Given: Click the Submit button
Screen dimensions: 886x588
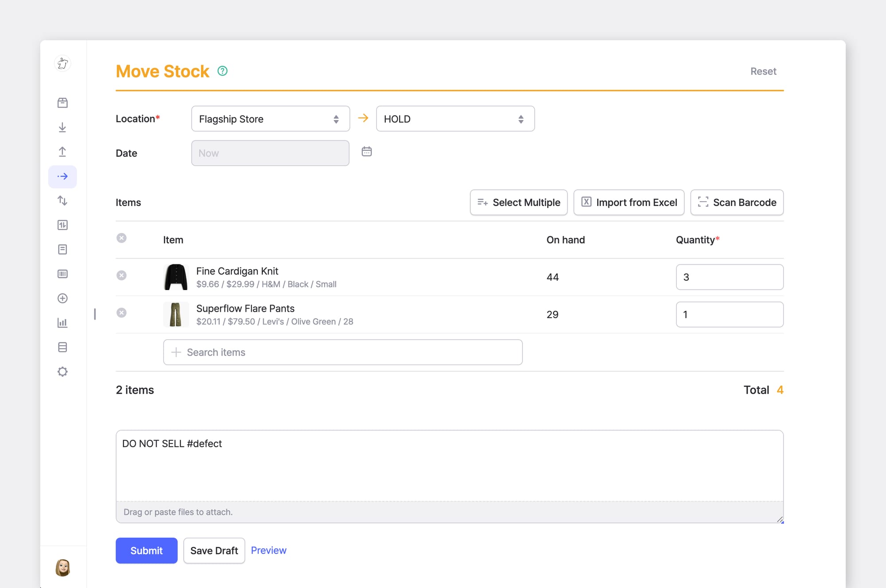Looking at the screenshot, I should (147, 551).
